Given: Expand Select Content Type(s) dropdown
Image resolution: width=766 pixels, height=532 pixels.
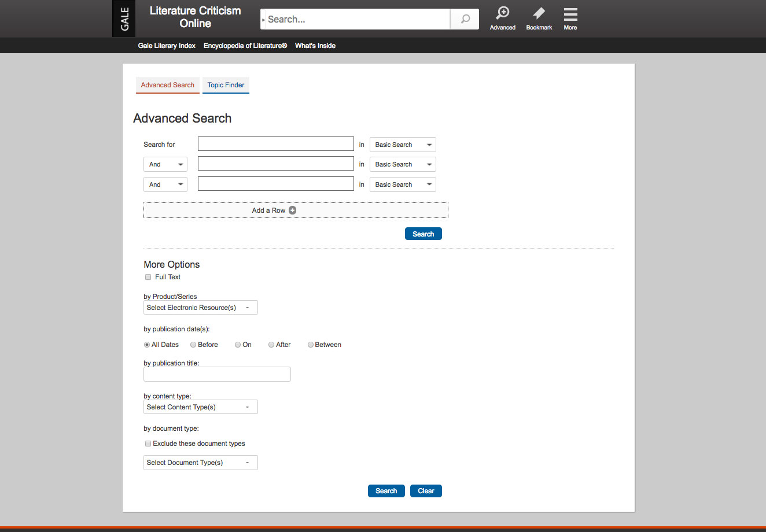Looking at the screenshot, I should [x=201, y=407].
